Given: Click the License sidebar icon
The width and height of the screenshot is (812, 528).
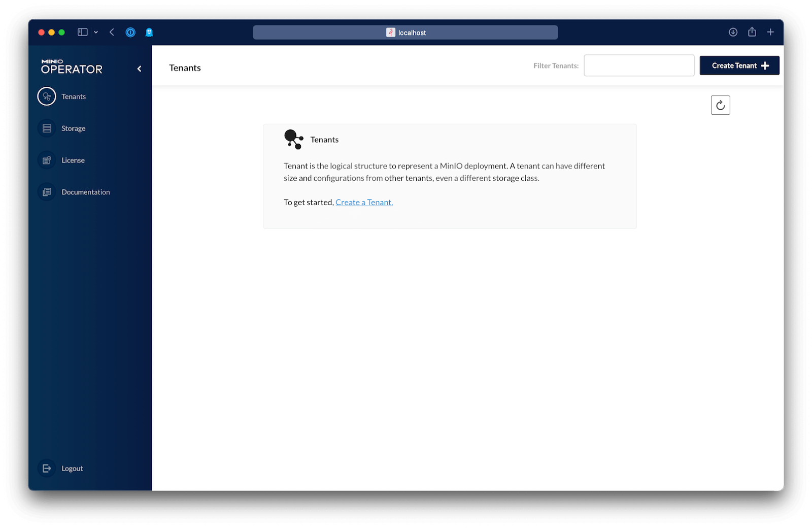Looking at the screenshot, I should (47, 160).
